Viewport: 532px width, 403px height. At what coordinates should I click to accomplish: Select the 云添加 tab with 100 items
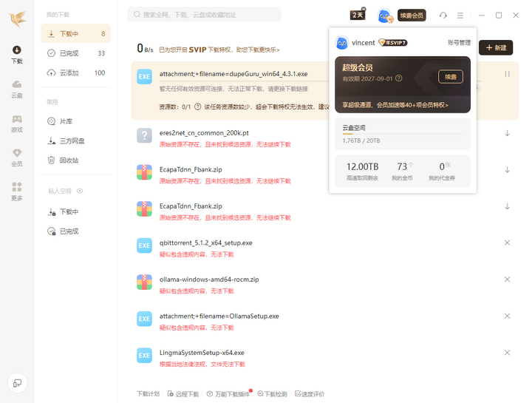pyautogui.click(x=75, y=72)
